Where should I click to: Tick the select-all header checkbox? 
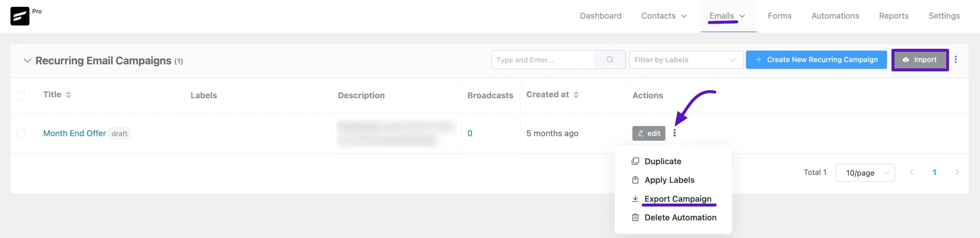[x=21, y=96]
